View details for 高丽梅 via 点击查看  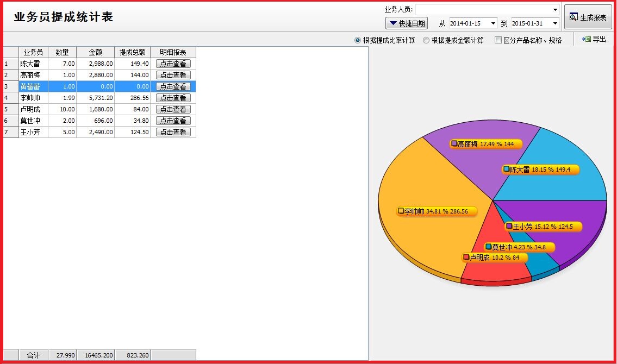tap(173, 75)
